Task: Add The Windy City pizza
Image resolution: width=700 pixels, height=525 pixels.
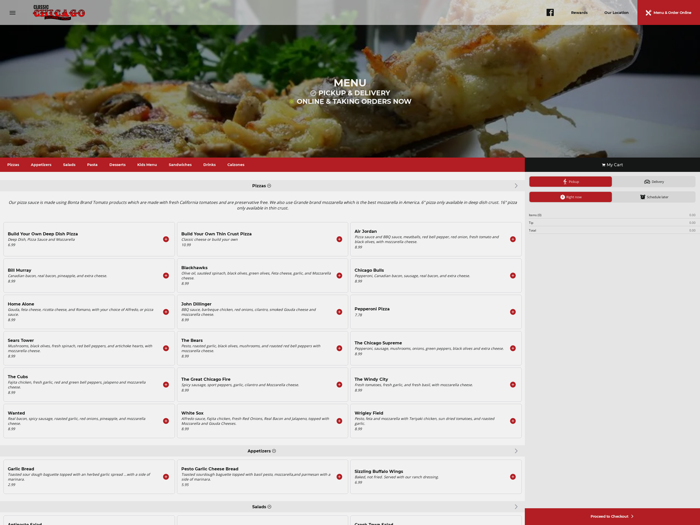Action: 512,384
